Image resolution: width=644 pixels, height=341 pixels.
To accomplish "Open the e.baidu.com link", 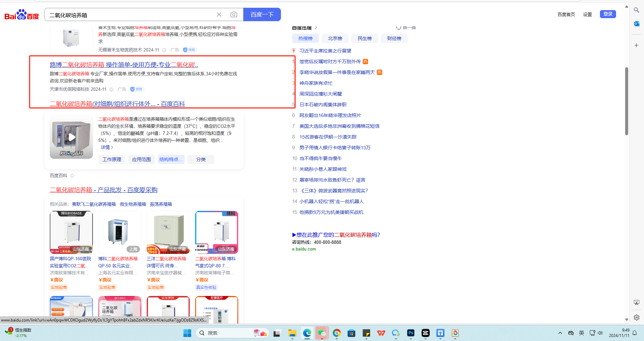I will [x=304, y=249].
